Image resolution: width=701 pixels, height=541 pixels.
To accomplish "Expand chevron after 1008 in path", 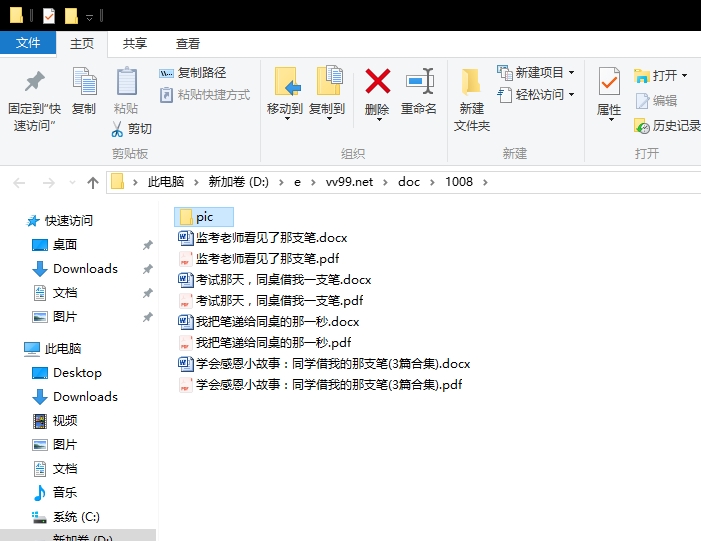I will coord(486,182).
